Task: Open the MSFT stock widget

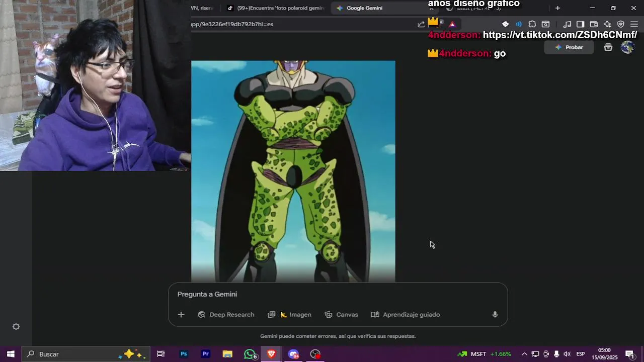Action: 484,354
